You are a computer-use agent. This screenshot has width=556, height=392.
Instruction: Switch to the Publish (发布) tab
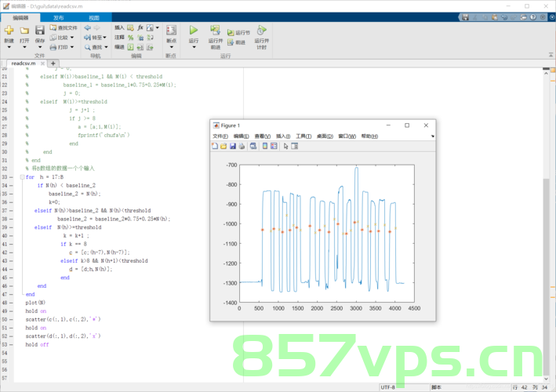(59, 18)
